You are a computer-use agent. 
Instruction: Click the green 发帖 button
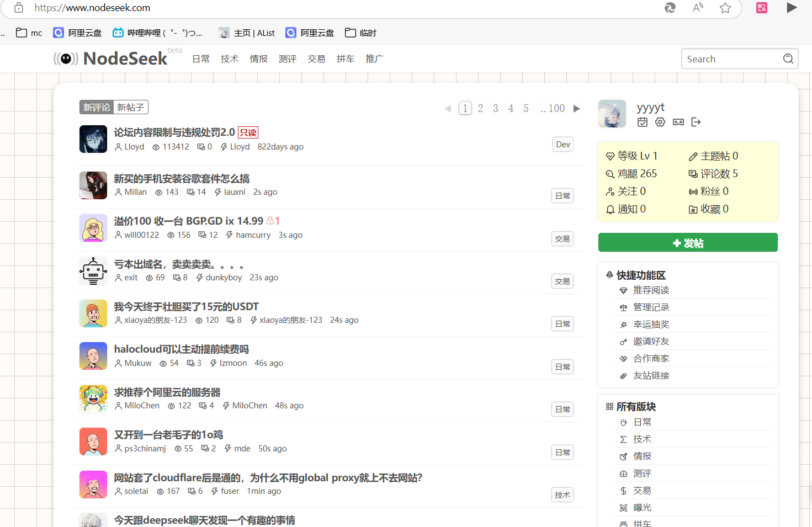click(688, 243)
